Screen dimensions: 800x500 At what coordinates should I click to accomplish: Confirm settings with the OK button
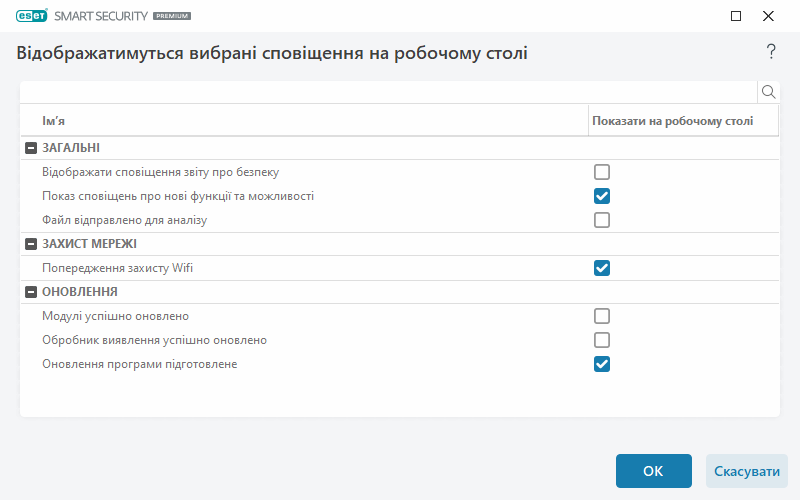tap(653, 471)
